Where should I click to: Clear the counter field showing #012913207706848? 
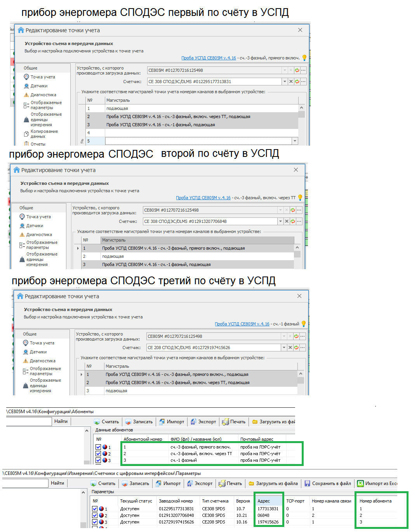[x=287, y=221]
